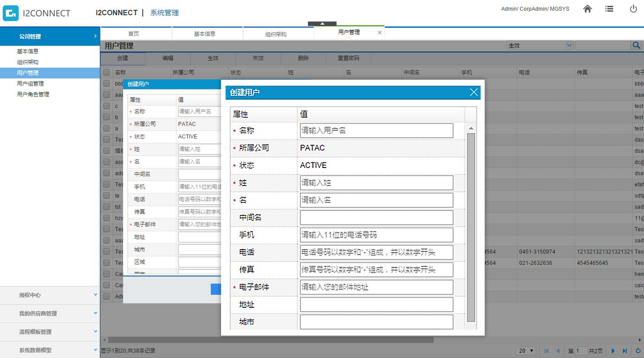This screenshot has height=358, width=644.
Task: Click the 生效 toolbar button
Action: (x=213, y=58)
